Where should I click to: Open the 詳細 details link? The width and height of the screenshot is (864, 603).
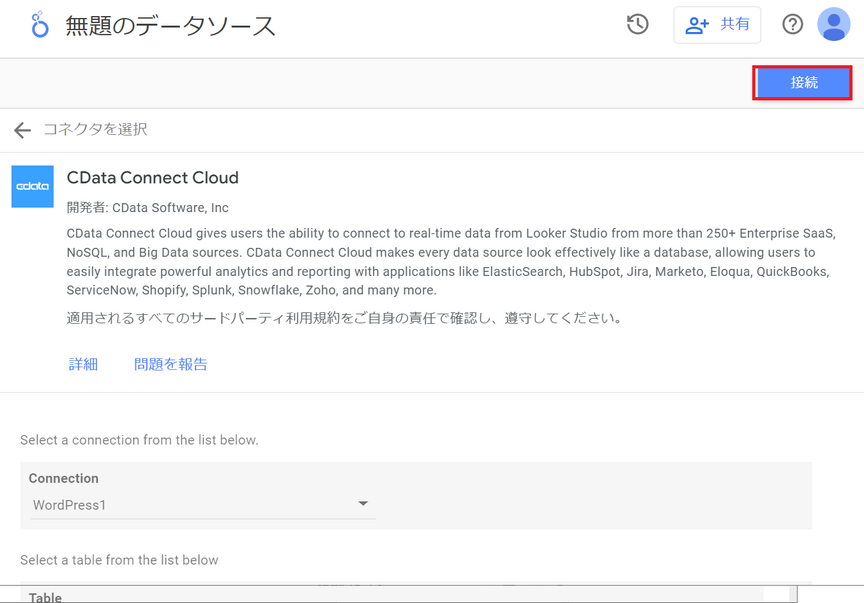[83, 364]
